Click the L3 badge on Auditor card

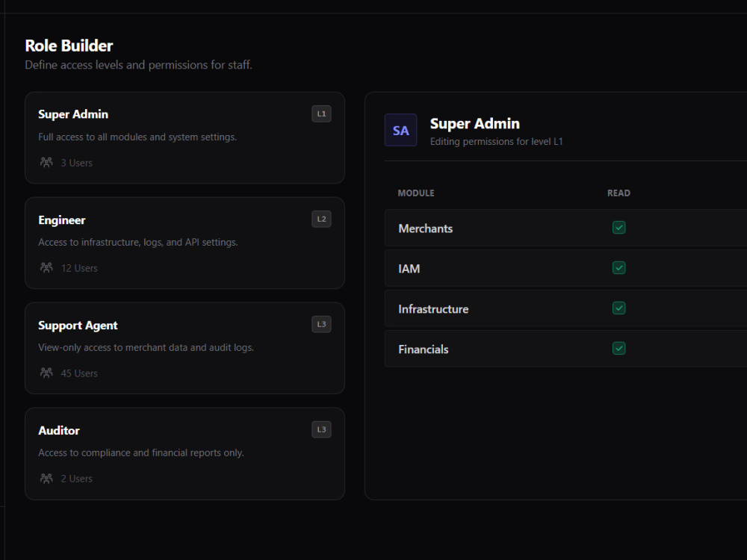click(x=321, y=429)
